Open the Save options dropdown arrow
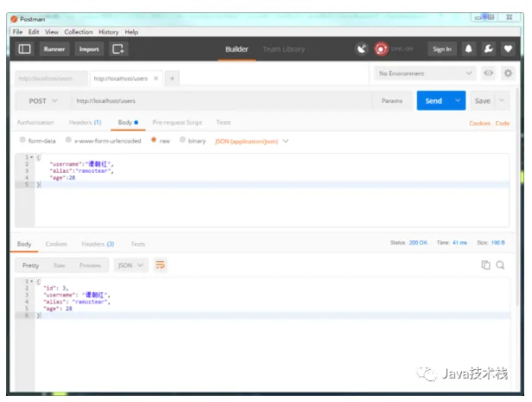Viewport: 532px width, 402px height. [x=502, y=100]
